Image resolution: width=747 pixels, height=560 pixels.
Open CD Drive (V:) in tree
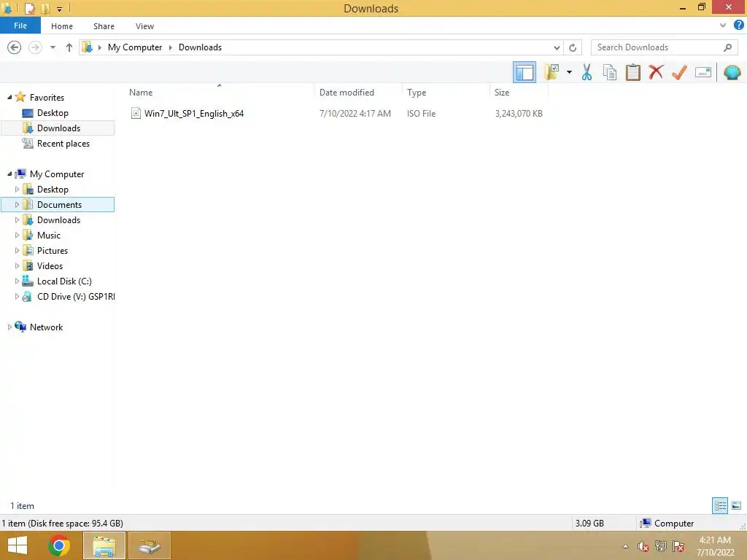click(x=76, y=296)
